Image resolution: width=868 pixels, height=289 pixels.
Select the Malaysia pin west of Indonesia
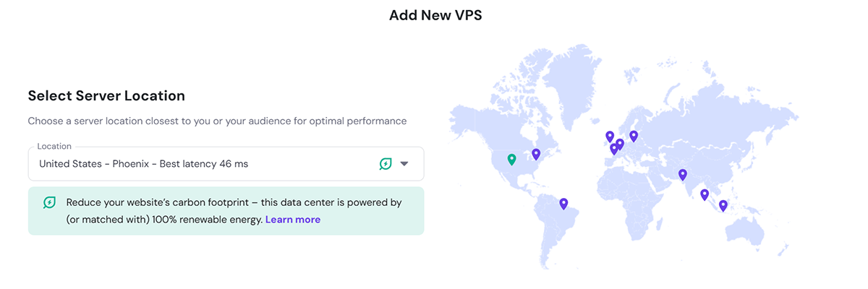point(705,194)
